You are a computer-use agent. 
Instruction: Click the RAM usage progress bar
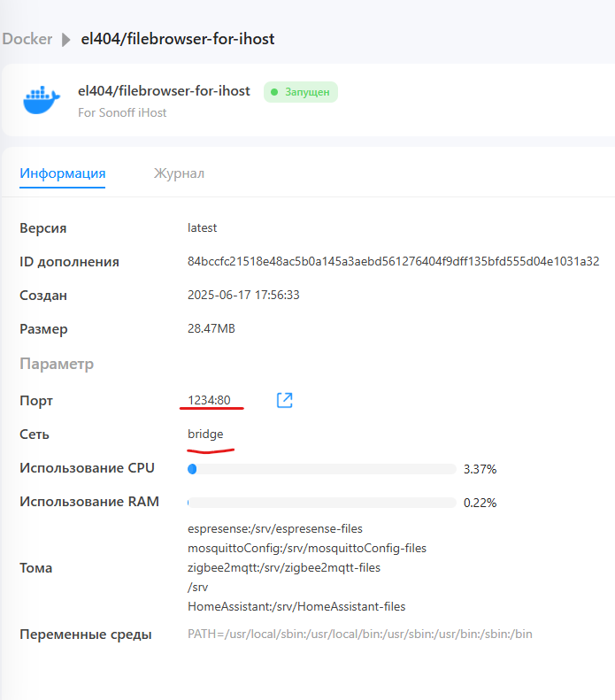[x=322, y=502]
